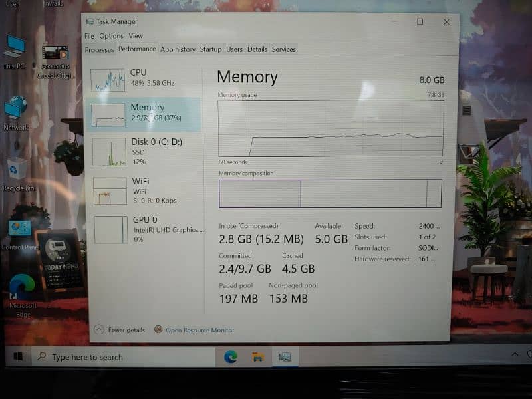Select Disk 0 (C: D:) entry
The width and height of the screenshot is (532, 399).
click(x=146, y=152)
